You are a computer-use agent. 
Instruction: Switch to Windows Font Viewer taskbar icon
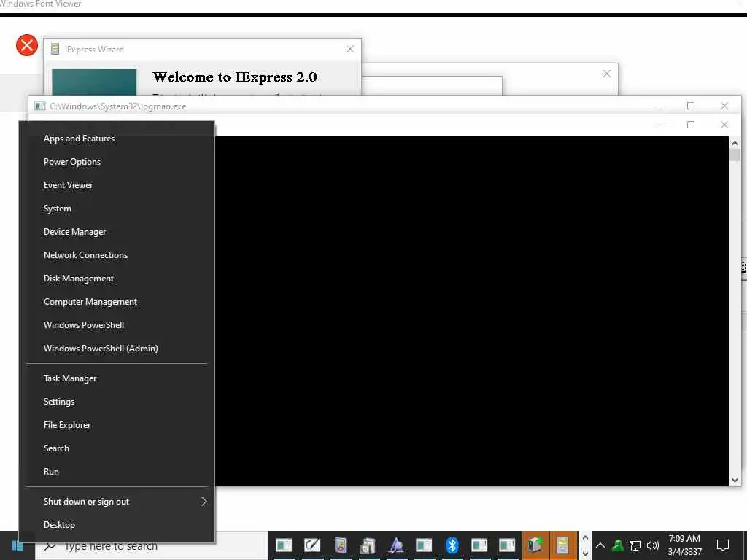pos(396,545)
